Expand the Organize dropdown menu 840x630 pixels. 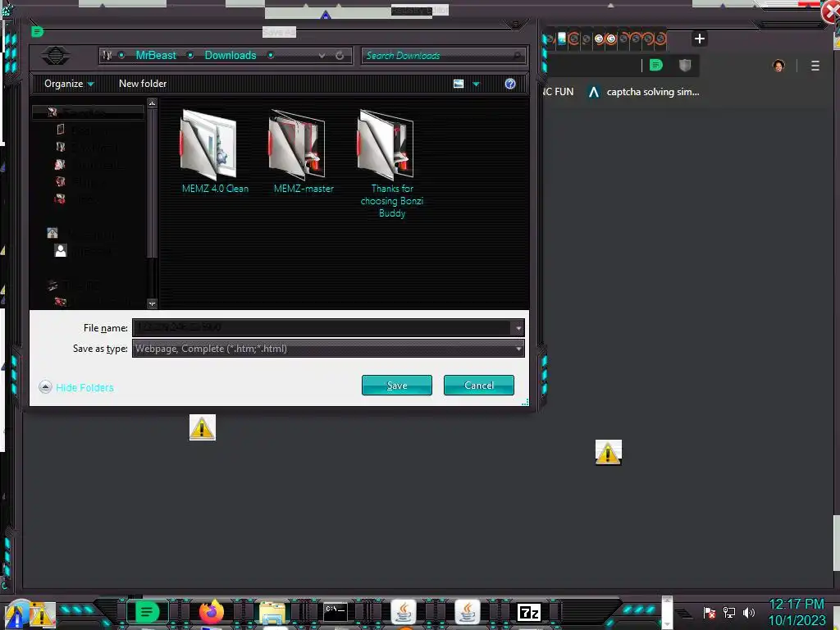tap(69, 84)
